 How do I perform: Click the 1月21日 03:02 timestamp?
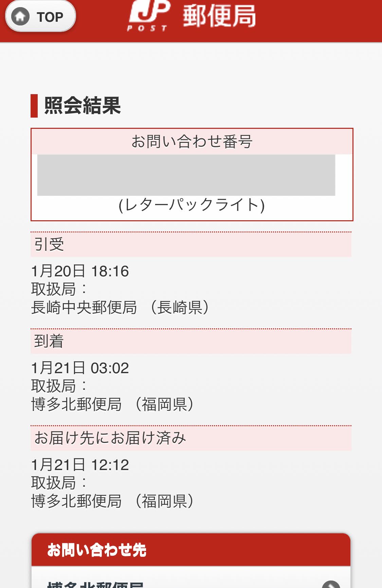click(x=80, y=368)
